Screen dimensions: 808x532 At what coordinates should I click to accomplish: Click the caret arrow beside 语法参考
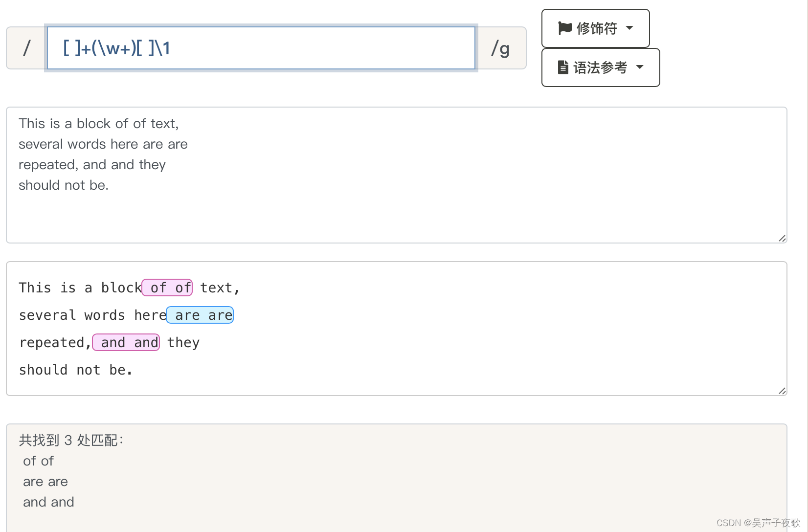click(640, 67)
